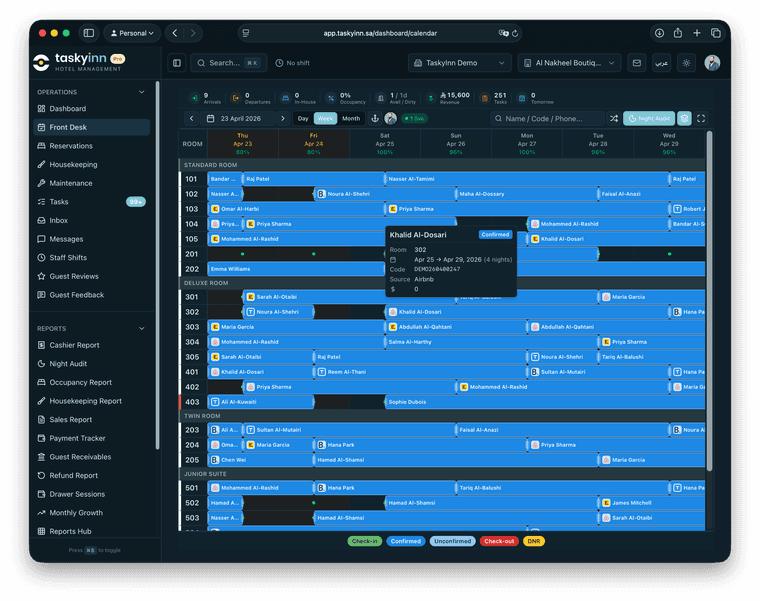Click the shuffle arrows icon

614,118
